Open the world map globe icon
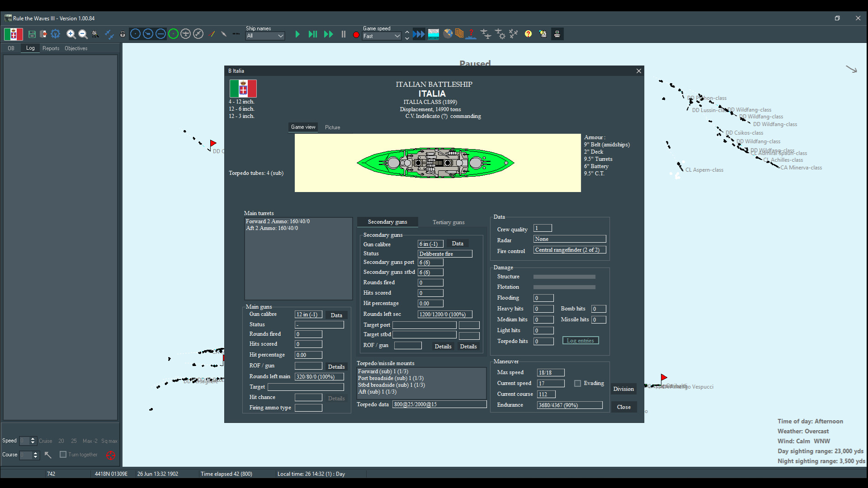 [448, 33]
